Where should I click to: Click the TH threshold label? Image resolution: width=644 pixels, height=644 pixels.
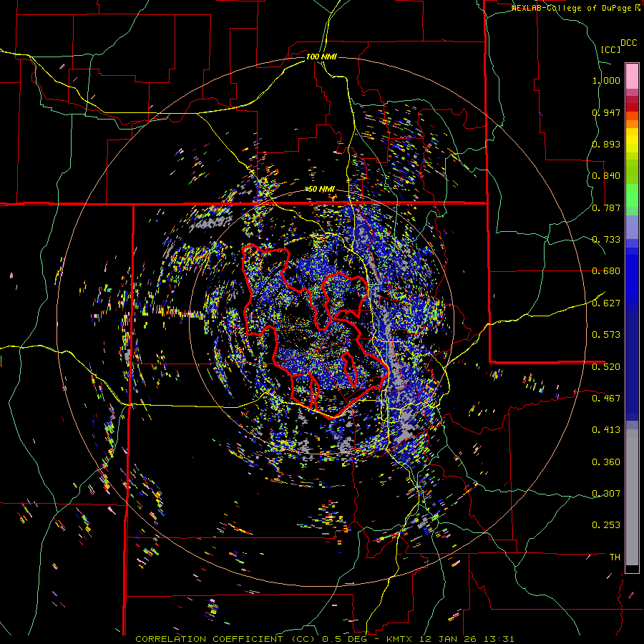pos(615,557)
